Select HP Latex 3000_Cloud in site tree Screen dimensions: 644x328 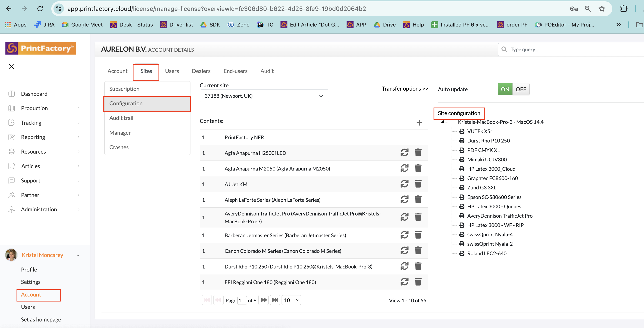pyautogui.click(x=491, y=169)
